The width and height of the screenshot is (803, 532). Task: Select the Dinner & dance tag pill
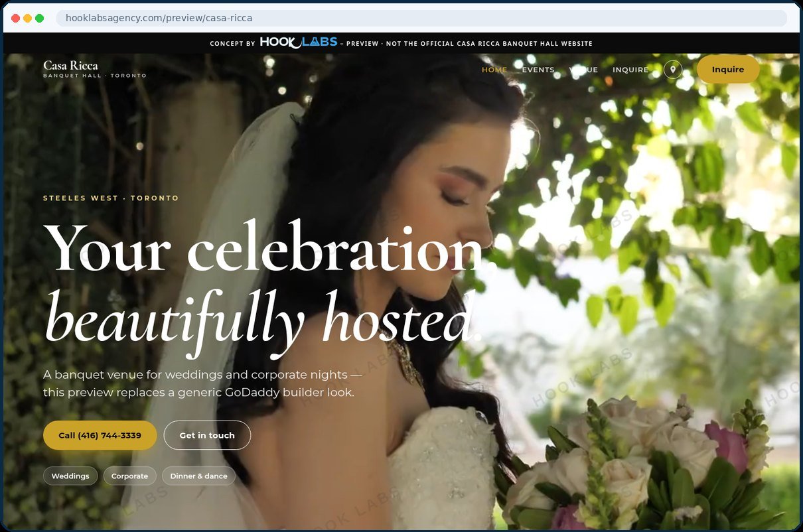click(198, 476)
